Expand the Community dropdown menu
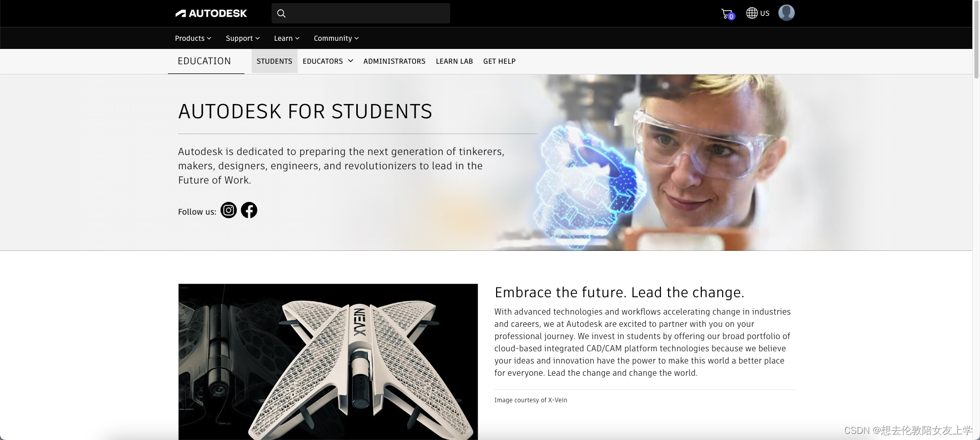Viewport: 980px width, 440px height. tap(336, 38)
